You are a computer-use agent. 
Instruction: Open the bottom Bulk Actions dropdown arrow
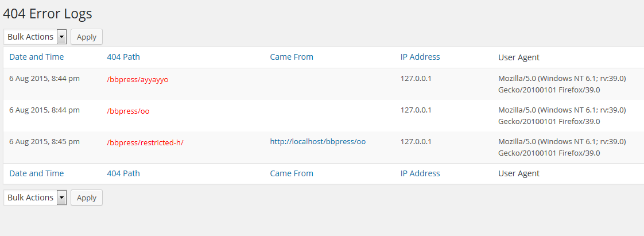pos(61,198)
